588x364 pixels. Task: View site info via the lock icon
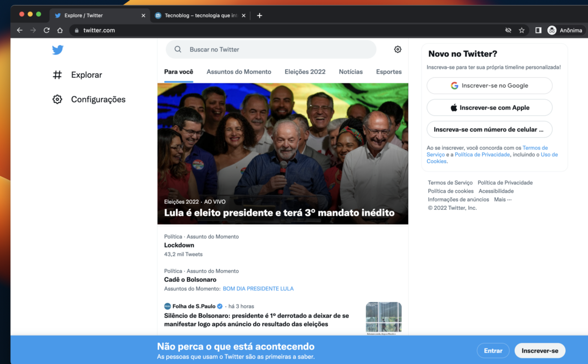[x=77, y=31]
